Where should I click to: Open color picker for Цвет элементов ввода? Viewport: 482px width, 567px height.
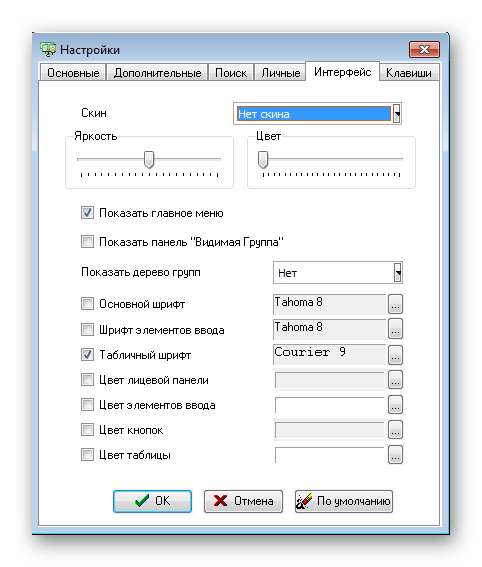[x=395, y=405]
